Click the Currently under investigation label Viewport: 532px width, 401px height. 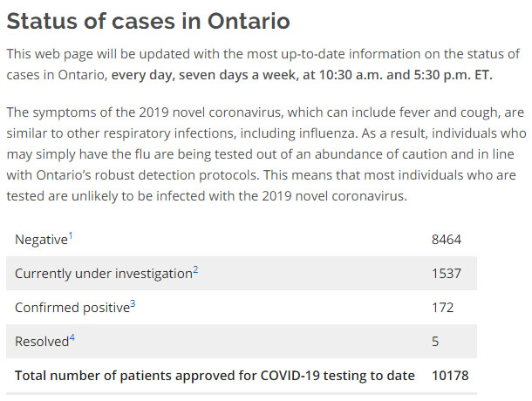pos(103,274)
